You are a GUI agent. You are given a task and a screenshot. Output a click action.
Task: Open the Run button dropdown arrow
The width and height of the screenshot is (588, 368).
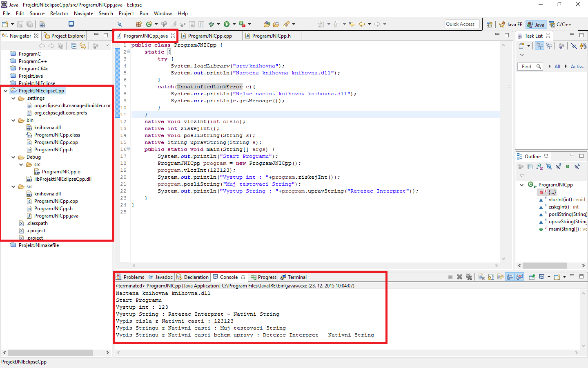point(234,24)
